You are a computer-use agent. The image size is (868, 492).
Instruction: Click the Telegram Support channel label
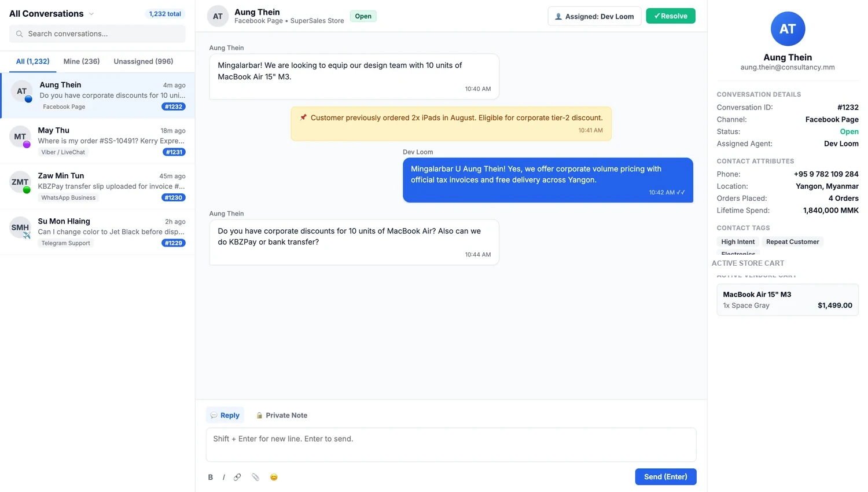[x=66, y=243]
